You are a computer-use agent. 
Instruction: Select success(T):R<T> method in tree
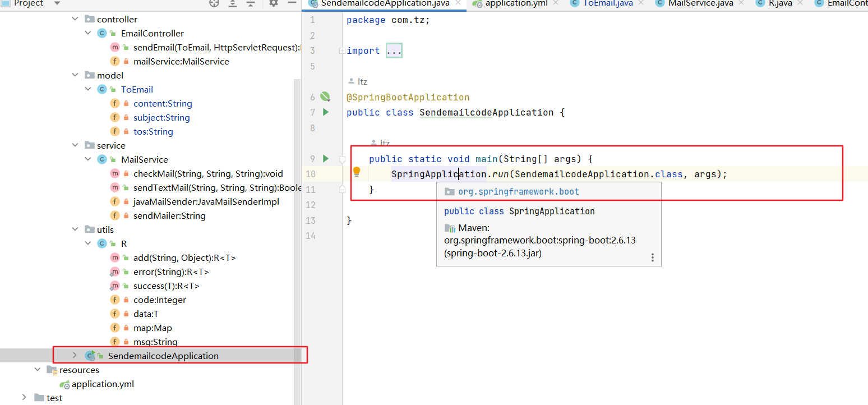(166, 286)
